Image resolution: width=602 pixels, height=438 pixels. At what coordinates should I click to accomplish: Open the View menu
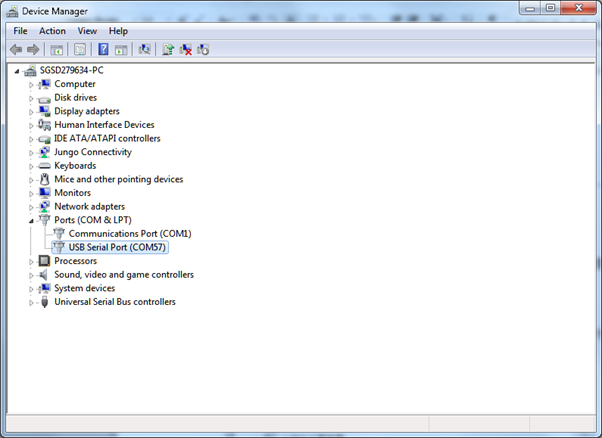point(87,31)
